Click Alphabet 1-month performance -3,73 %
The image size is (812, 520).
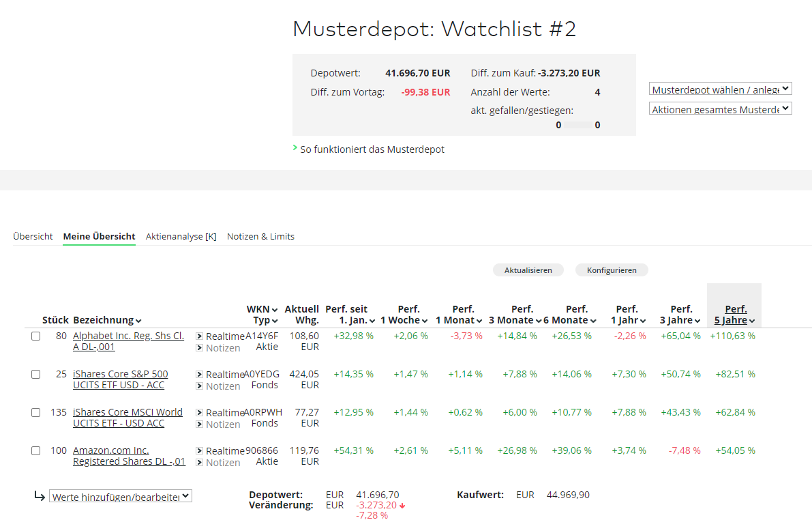[x=466, y=336]
